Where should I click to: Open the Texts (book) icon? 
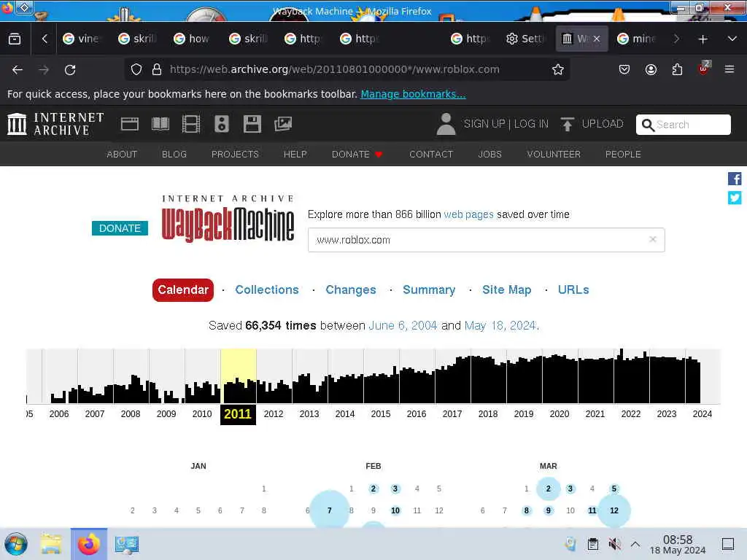point(160,124)
